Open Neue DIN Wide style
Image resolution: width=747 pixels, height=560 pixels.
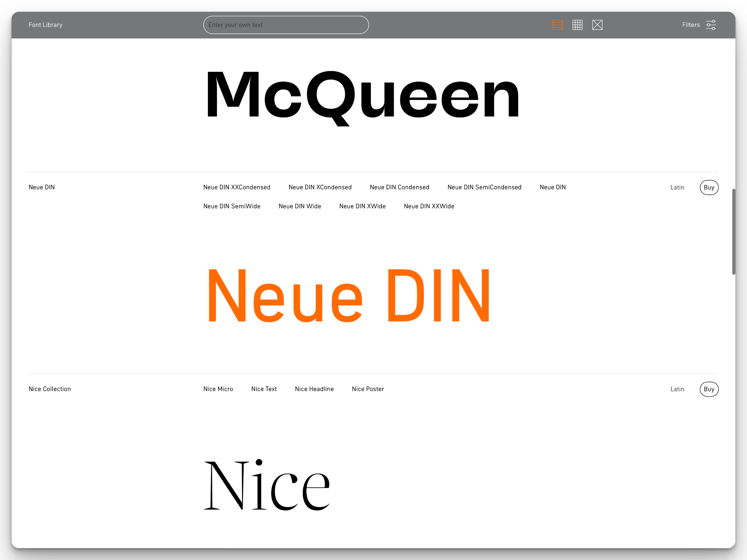[300, 206]
